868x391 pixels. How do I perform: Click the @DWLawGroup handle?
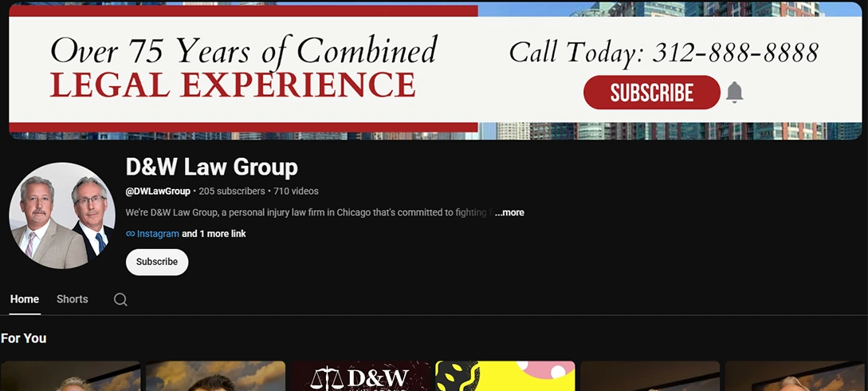click(158, 191)
